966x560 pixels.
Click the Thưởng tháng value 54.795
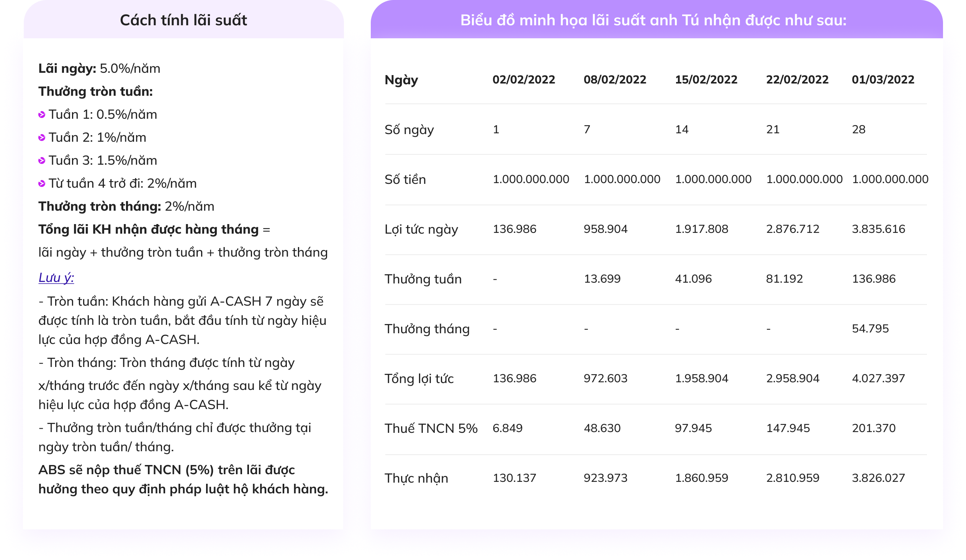870,329
